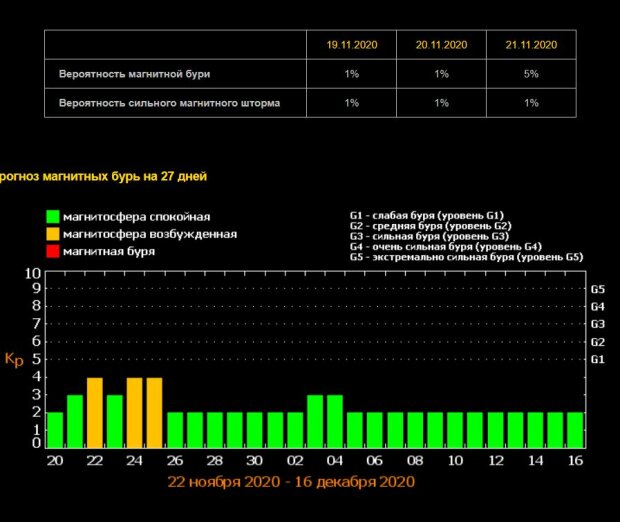Click 'Вероятность сильного магнитного шторма' row label
Viewport: 620px width, 522px height.
pyautogui.click(x=168, y=102)
